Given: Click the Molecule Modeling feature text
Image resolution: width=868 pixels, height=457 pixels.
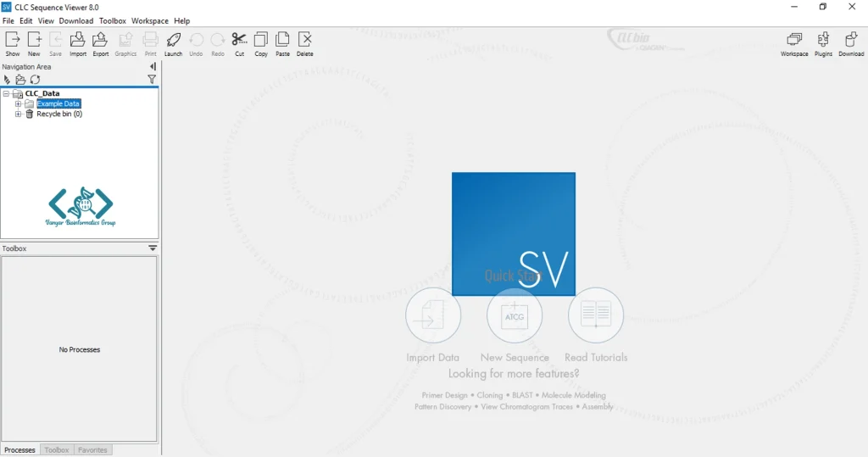Looking at the screenshot, I should pos(574,395).
